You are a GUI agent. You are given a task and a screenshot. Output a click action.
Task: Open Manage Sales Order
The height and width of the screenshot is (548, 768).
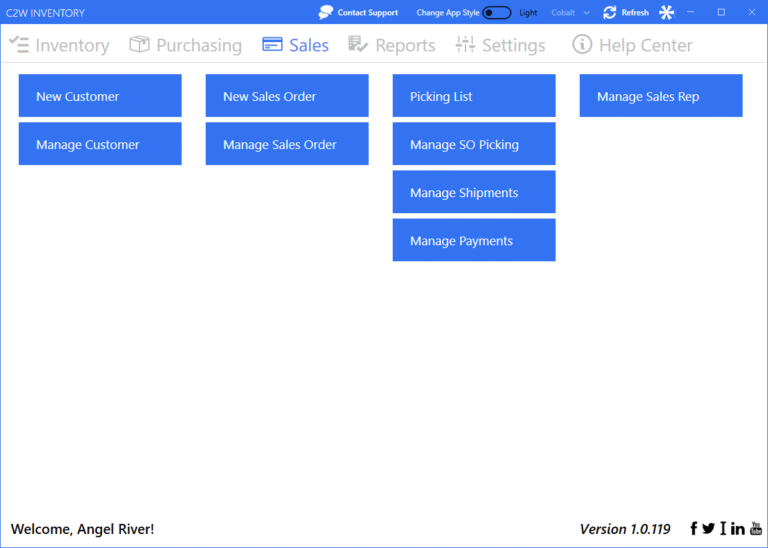tap(287, 144)
